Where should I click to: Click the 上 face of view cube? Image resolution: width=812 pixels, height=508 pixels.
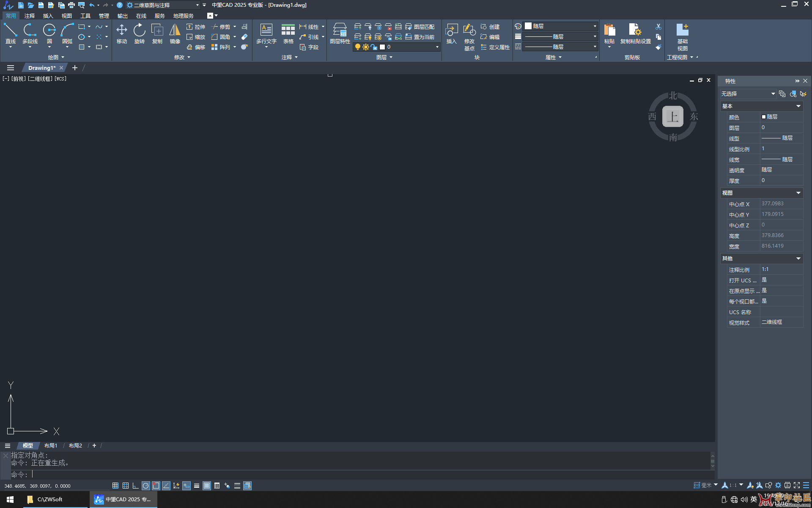tap(673, 116)
